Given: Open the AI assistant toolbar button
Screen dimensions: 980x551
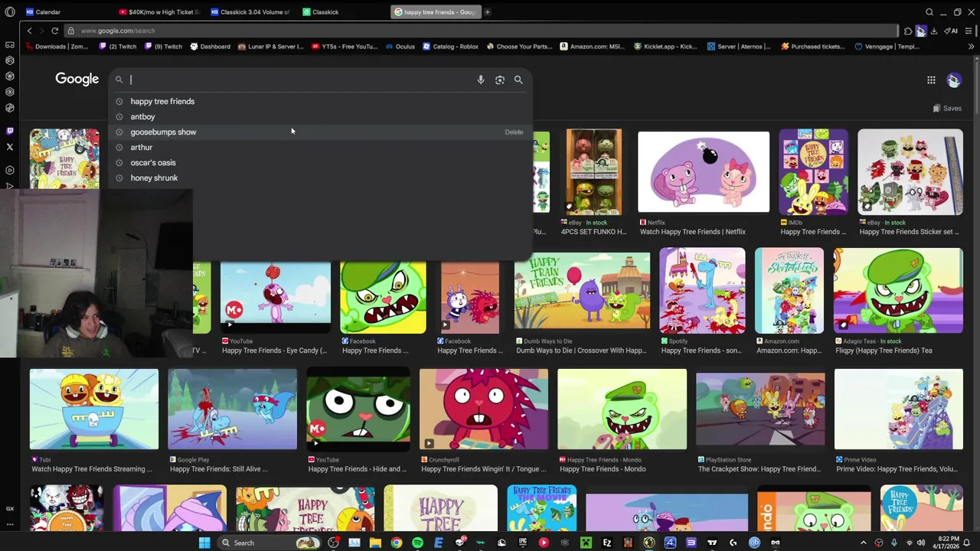Looking at the screenshot, I should [x=951, y=31].
